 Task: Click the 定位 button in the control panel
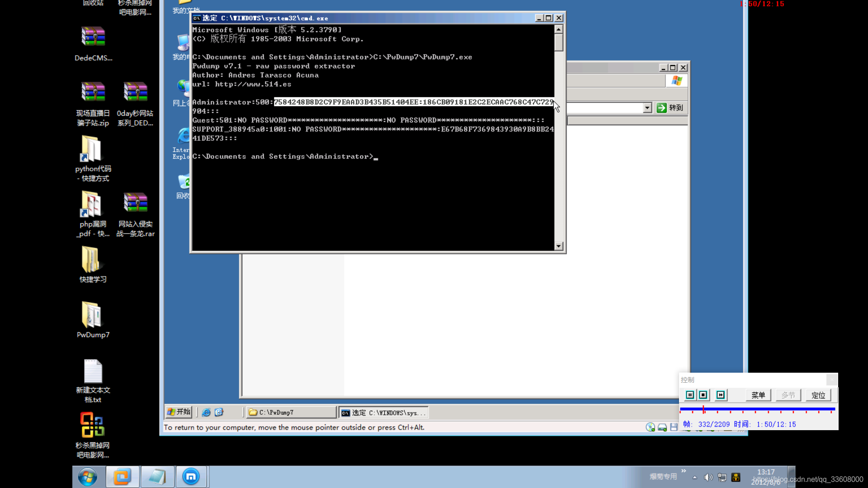[818, 395]
